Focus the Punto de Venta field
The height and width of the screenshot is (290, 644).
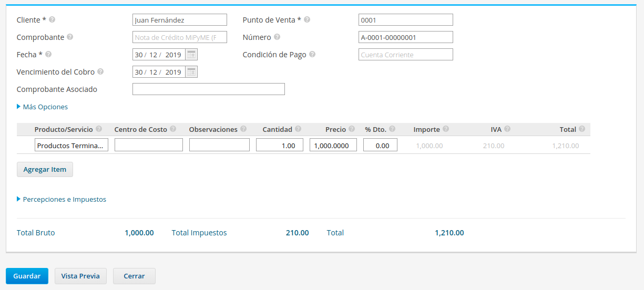click(x=406, y=20)
